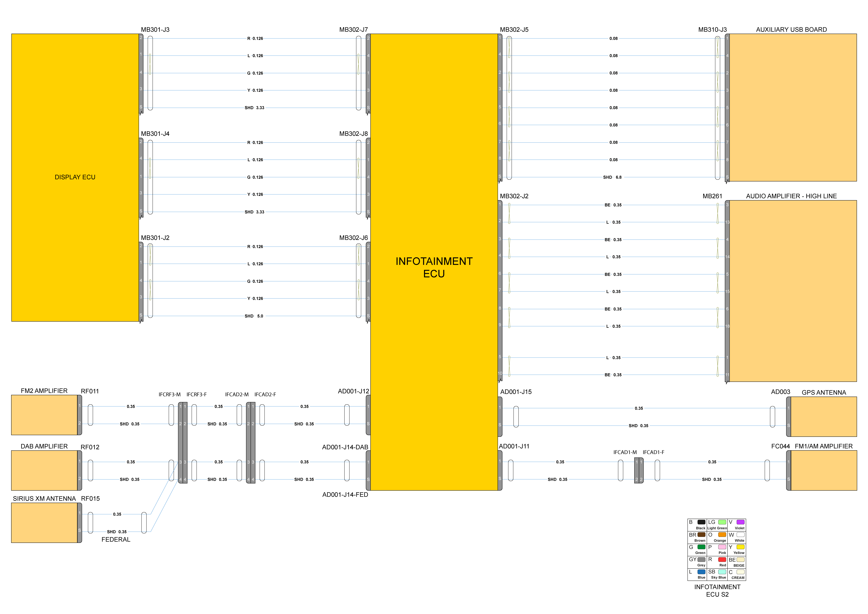Click the MB301-J3 connector label
Viewport: 868px width, 614px height.
[x=155, y=29]
